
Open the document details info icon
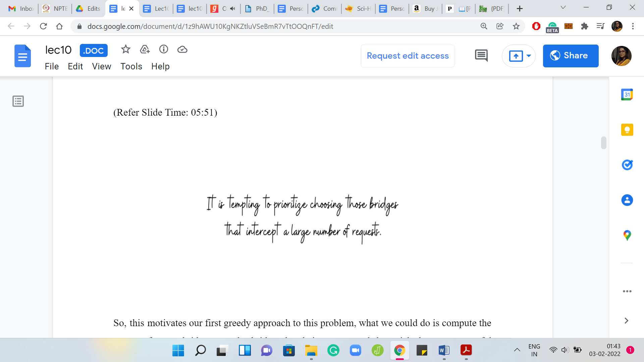(163, 50)
